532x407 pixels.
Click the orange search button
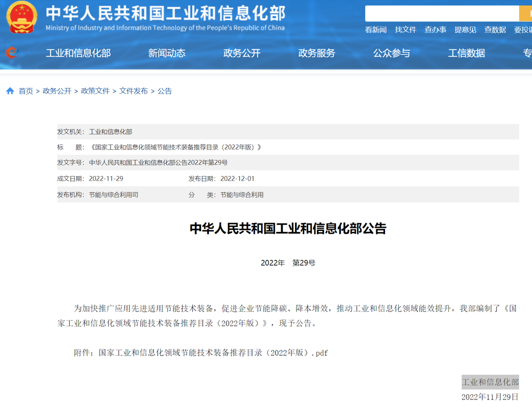[x=525, y=14]
